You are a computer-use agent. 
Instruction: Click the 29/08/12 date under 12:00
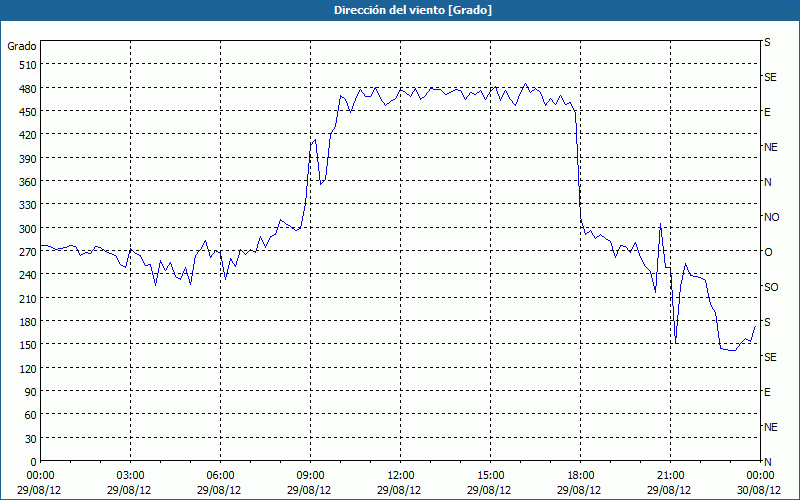pos(399,490)
